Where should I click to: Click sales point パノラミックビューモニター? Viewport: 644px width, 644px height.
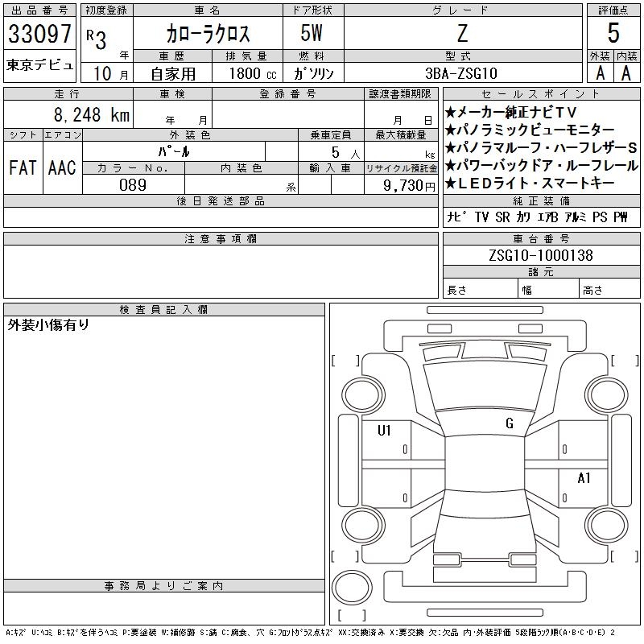click(x=530, y=130)
